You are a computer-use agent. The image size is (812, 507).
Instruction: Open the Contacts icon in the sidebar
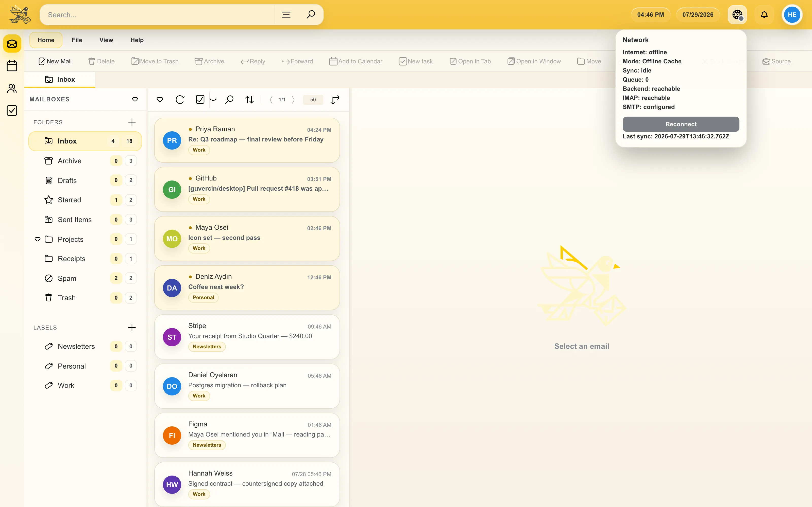12,88
